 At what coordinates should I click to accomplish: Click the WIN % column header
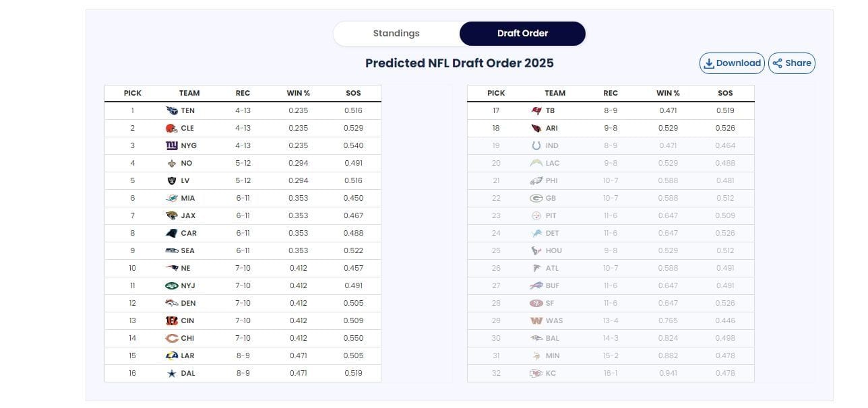coord(297,93)
